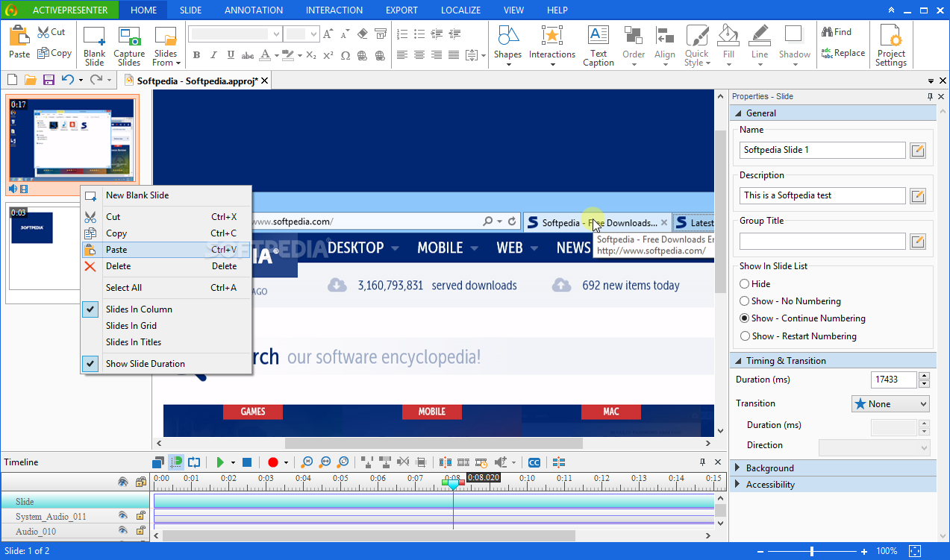This screenshot has height=560, width=950.
Task: Open the Interactions gallery
Action: [x=552, y=46]
